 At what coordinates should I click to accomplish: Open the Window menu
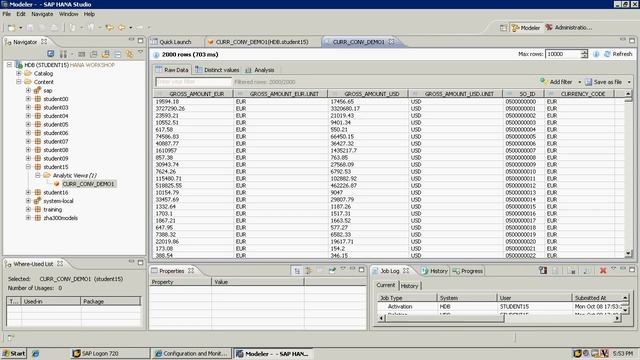point(69,14)
